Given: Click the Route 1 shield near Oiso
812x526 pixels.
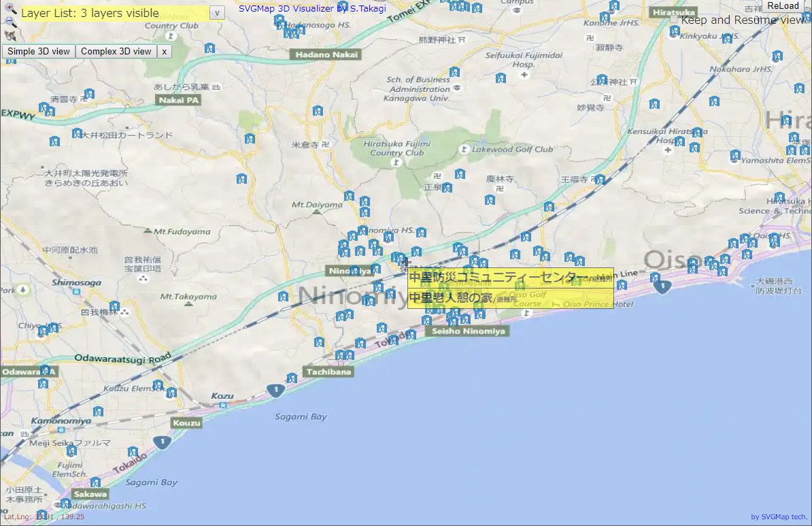Looking at the screenshot, I should (x=662, y=286).
